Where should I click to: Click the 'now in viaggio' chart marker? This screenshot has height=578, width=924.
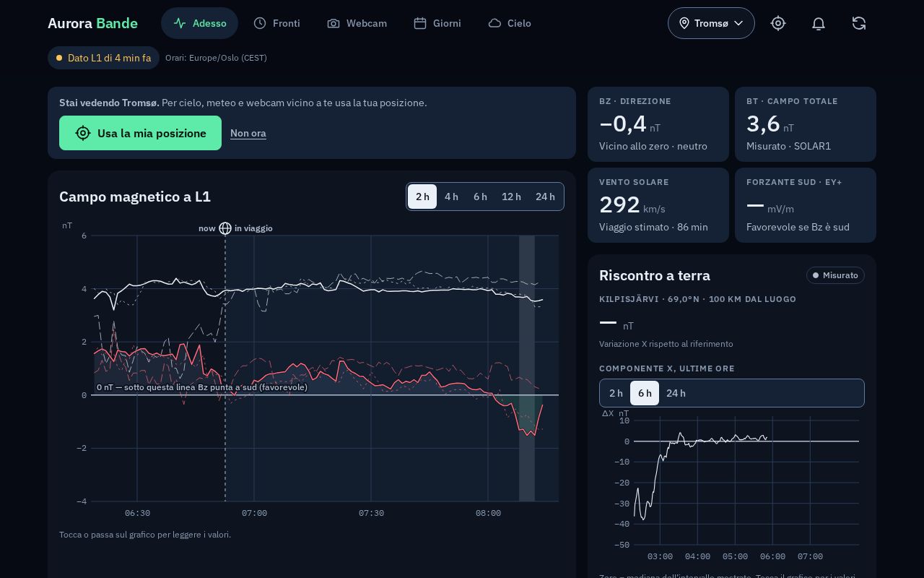[236, 228]
